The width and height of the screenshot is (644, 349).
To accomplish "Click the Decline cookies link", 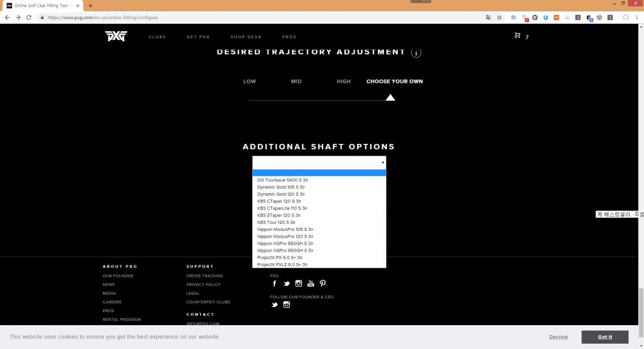I will point(558,337).
